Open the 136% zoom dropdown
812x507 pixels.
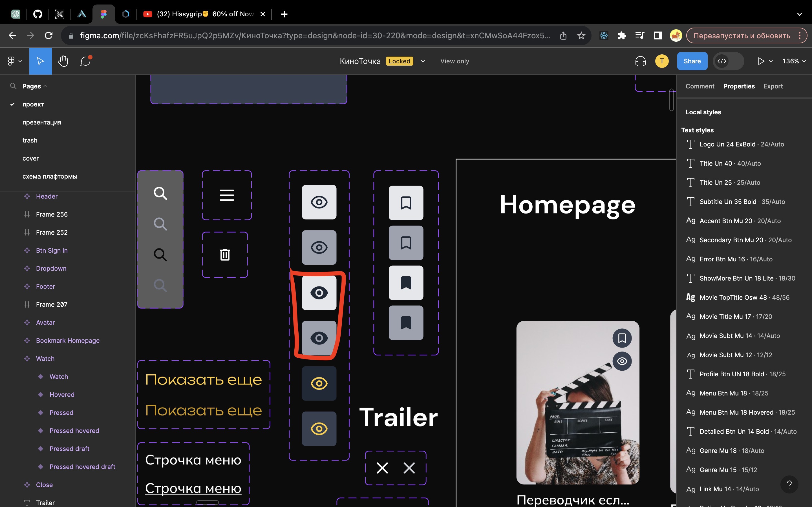pyautogui.click(x=794, y=61)
